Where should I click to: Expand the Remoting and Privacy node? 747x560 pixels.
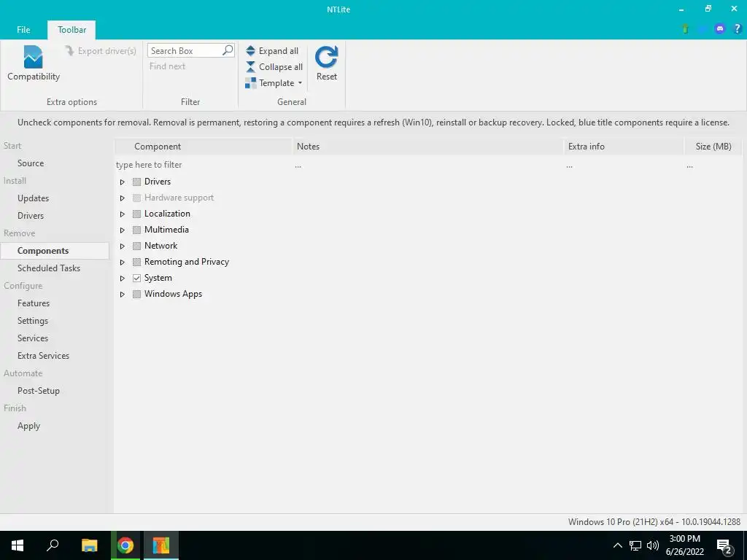(123, 262)
